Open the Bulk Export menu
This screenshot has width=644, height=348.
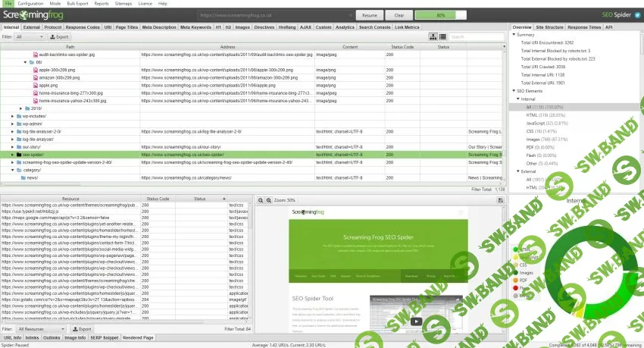coord(77,3)
